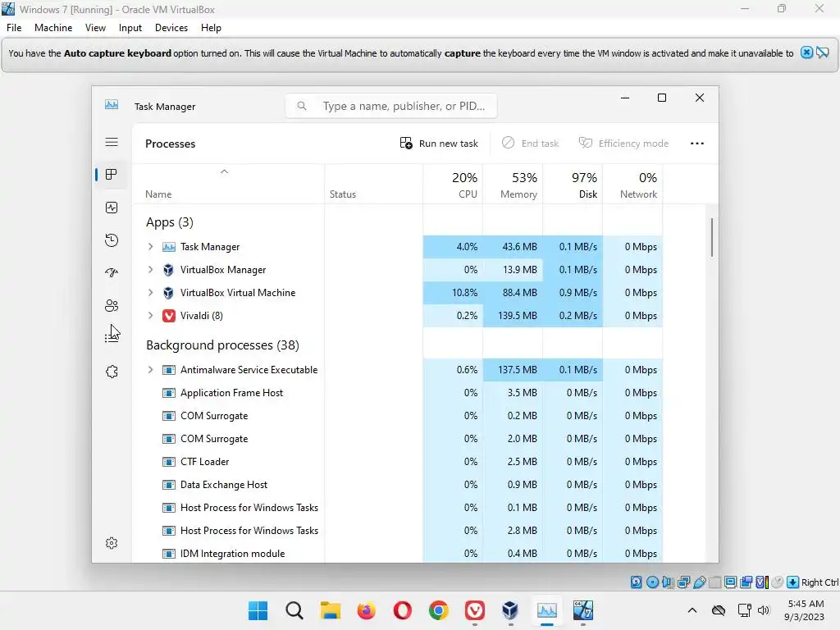Open the VirtualBox Devices menu
840x630 pixels.
[171, 28]
